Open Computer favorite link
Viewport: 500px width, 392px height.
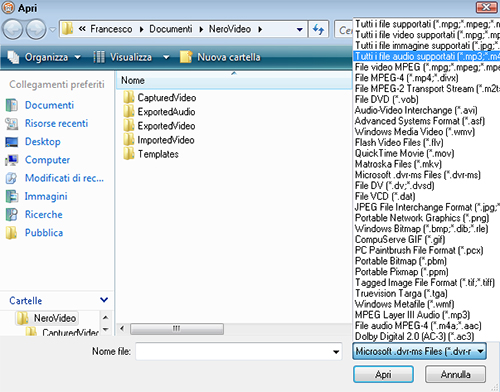click(x=47, y=160)
